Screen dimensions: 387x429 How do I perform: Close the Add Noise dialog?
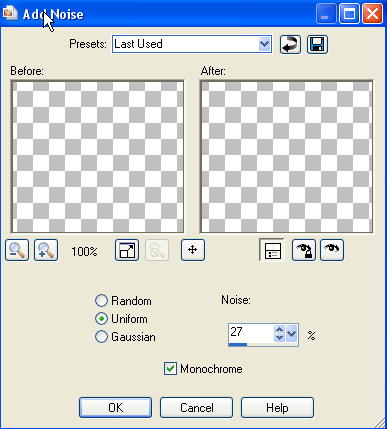pos(372,14)
